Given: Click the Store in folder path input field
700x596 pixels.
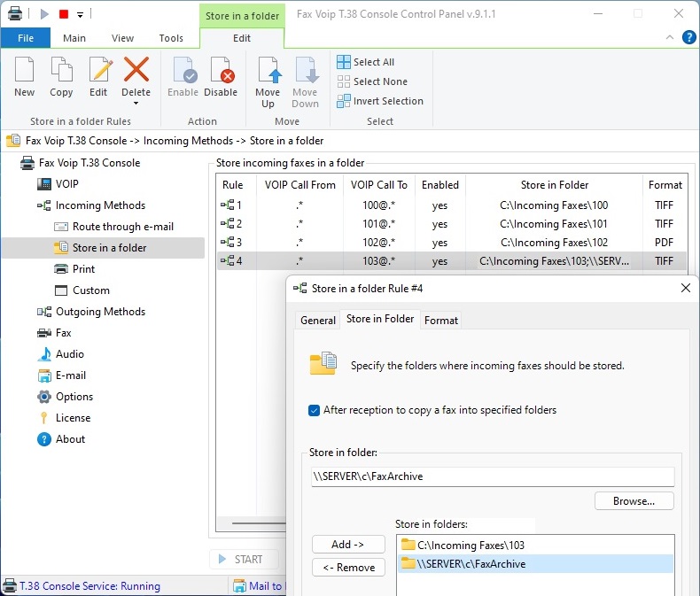Looking at the screenshot, I should (493, 477).
